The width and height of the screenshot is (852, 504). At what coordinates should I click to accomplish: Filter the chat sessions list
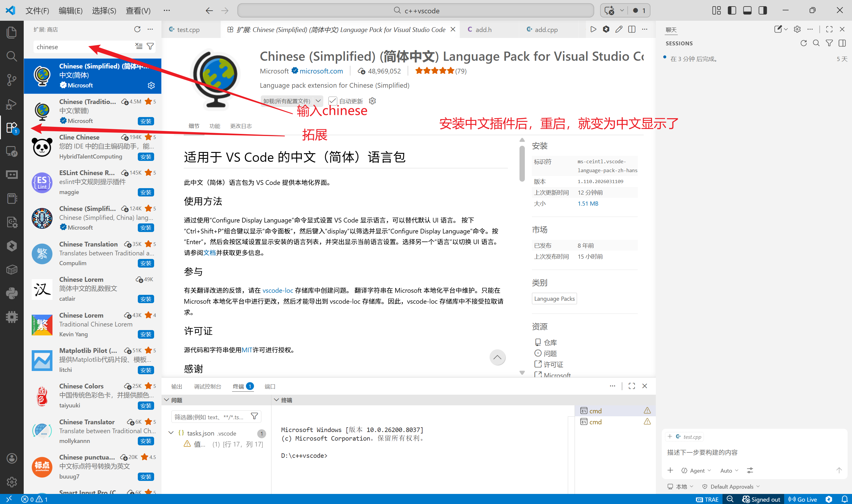pyautogui.click(x=829, y=43)
